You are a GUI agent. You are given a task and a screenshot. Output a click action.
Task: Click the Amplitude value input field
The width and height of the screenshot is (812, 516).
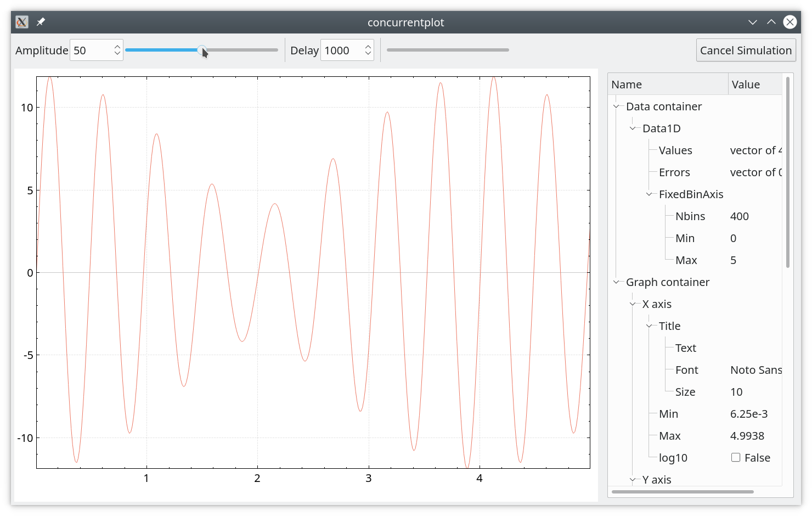pos(91,50)
